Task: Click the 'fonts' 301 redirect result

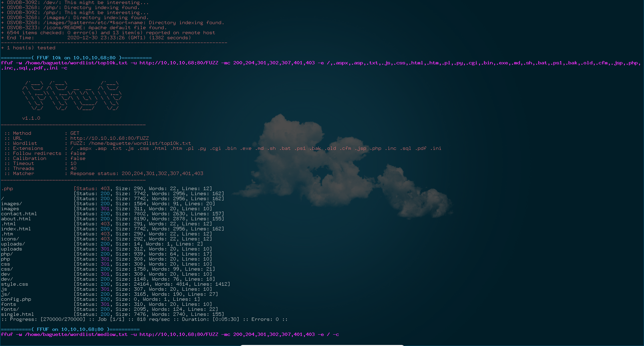Action: point(106,304)
